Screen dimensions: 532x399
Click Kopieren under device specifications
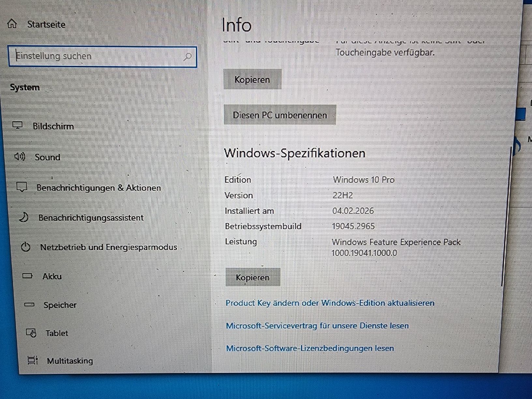(x=252, y=79)
